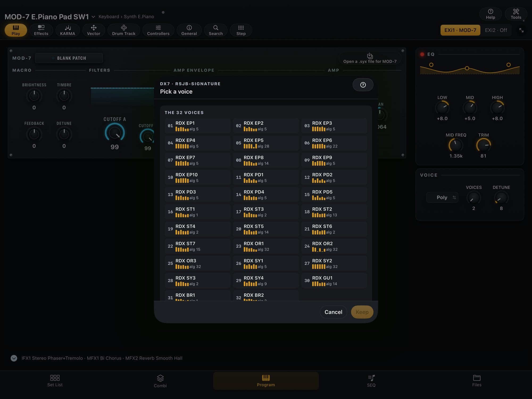Click the Keyboard category breadcrumb
This screenshot has width=532, height=399.
(109, 16)
